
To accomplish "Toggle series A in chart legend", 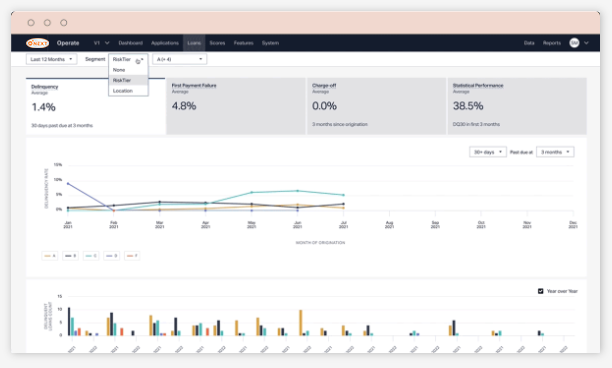I will tap(50, 256).
